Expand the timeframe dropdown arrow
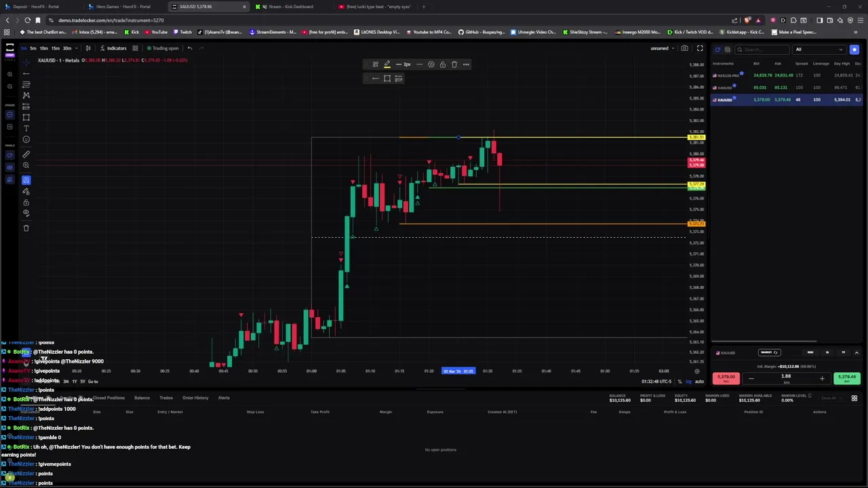The image size is (868, 488). click(x=76, y=48)
